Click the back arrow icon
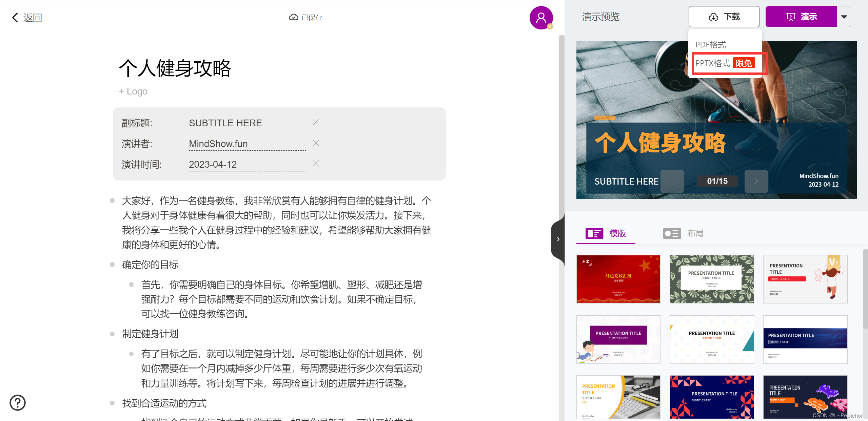The height and width of the screenshot is (421, 868). [x=15, y=18]
